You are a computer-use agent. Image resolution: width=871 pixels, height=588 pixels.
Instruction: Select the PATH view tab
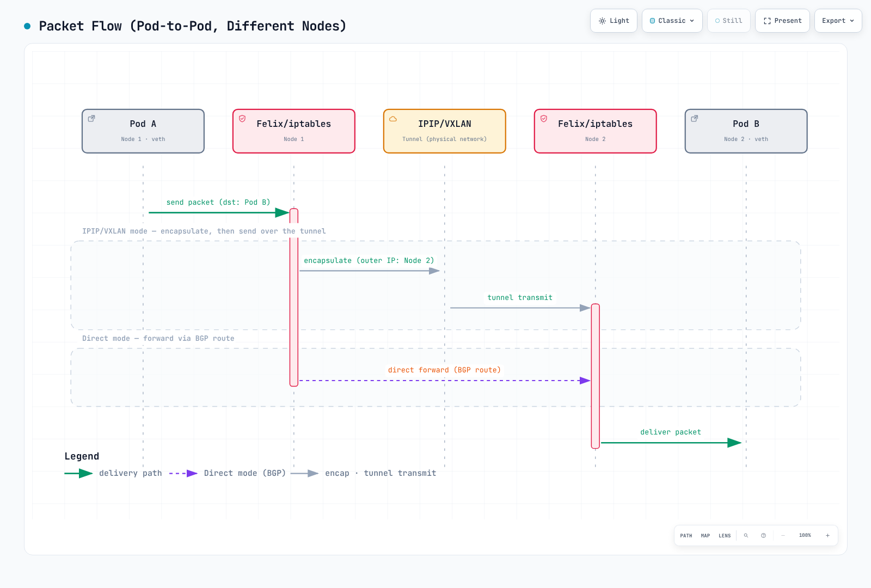[x=686, y=536]
